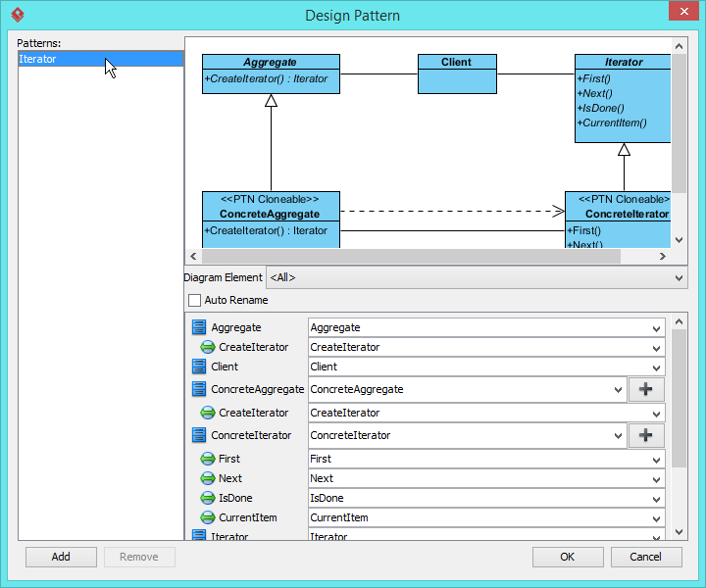Click the IsDone name input field
The width and height of the screenshot is (706, 588).
486,498
